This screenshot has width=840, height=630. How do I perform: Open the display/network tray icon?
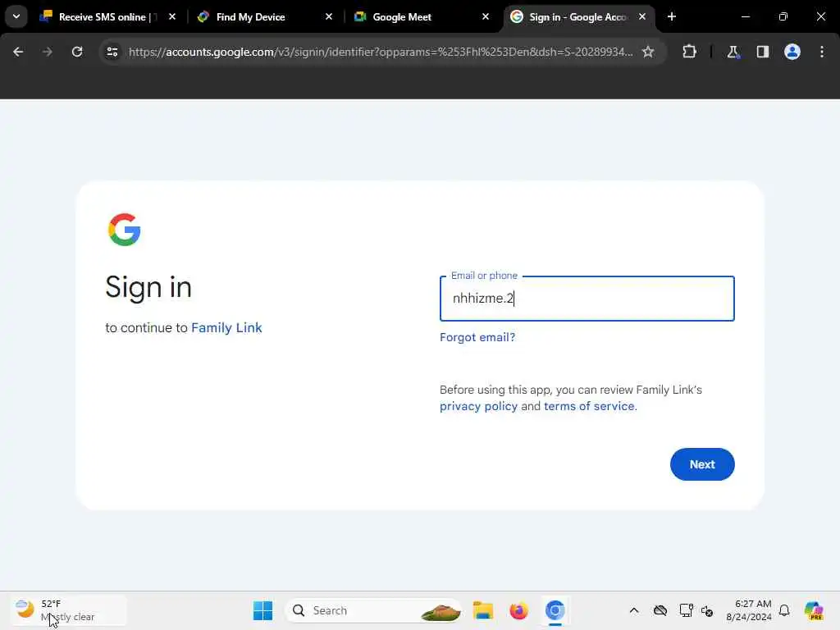(x=686, y=610)
